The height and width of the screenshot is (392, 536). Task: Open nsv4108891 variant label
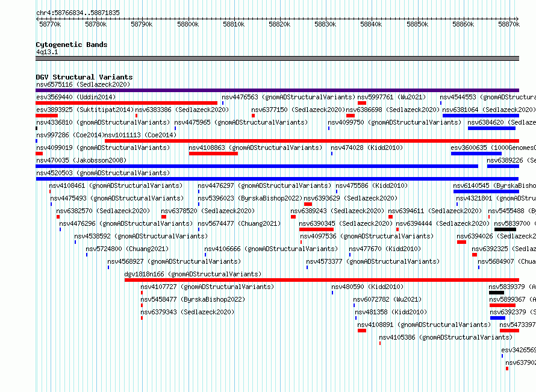424,325
